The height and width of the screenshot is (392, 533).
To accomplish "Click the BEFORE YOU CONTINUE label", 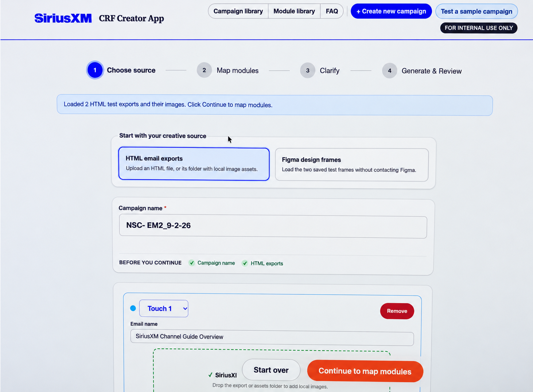I will [x=150, y=263].
